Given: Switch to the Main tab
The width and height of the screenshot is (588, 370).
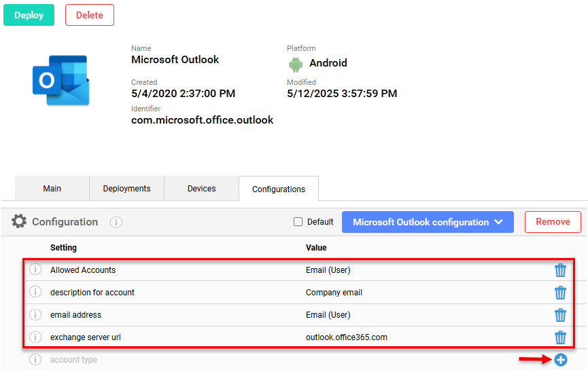Looking at the screenshot, I should (x=52, y=188).
